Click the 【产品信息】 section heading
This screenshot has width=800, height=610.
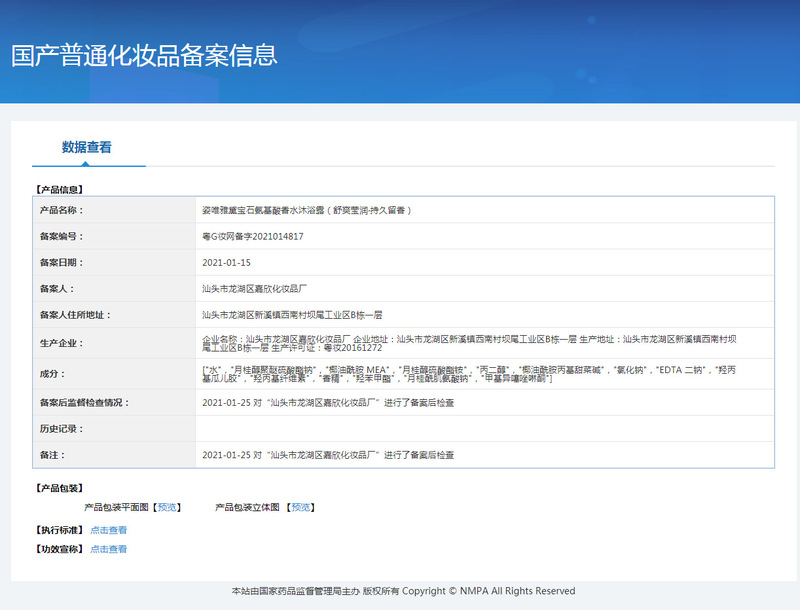[x=59, y=189]
